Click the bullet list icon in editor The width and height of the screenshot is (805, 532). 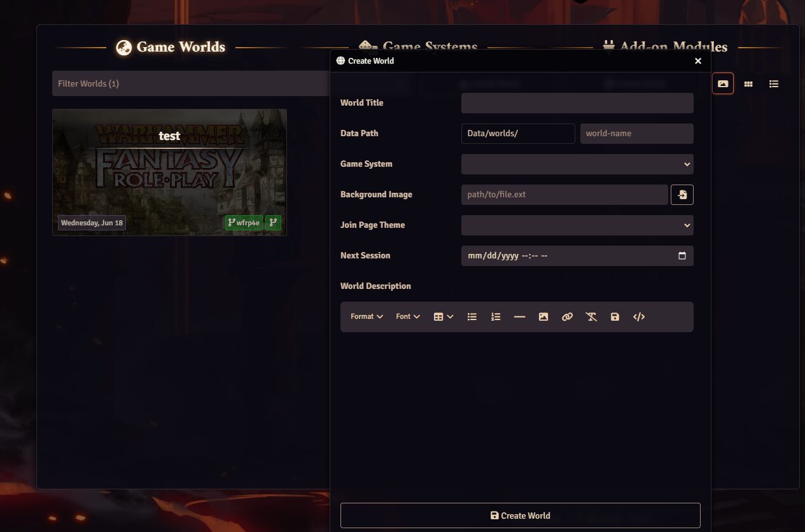(x=472, y=317)
